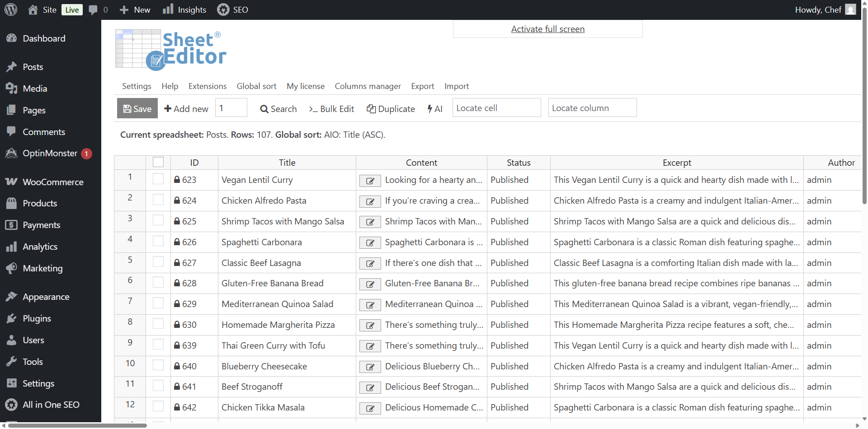Open content editor for Blueberry Cheesecake row
This screenshot has height=429, width=868.
point(370,367)
